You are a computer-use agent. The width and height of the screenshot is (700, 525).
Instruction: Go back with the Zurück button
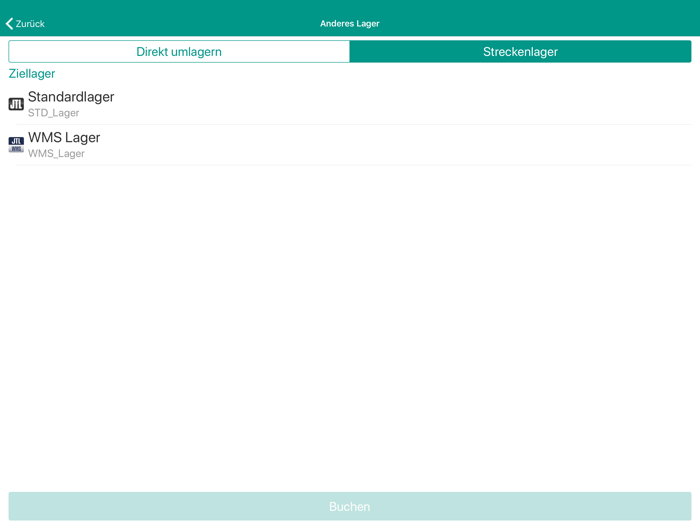tap(25, 24)
